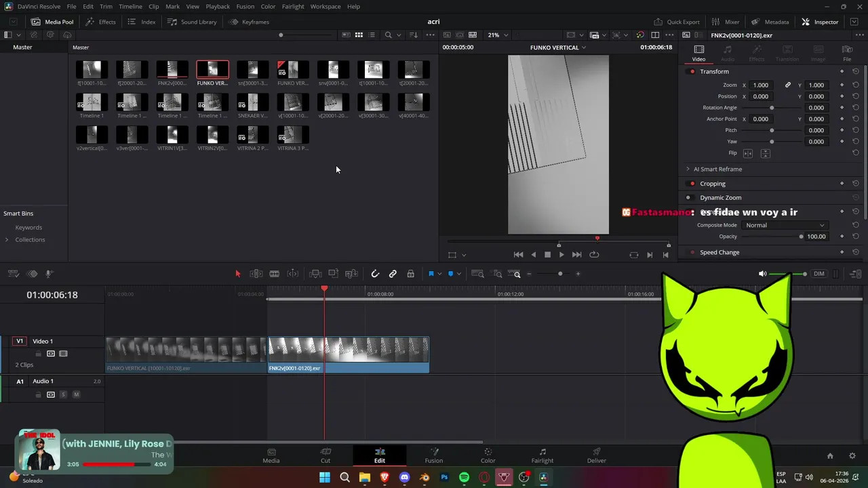
Task: Open the Metadata panel
Action: [x=770, y=22]
